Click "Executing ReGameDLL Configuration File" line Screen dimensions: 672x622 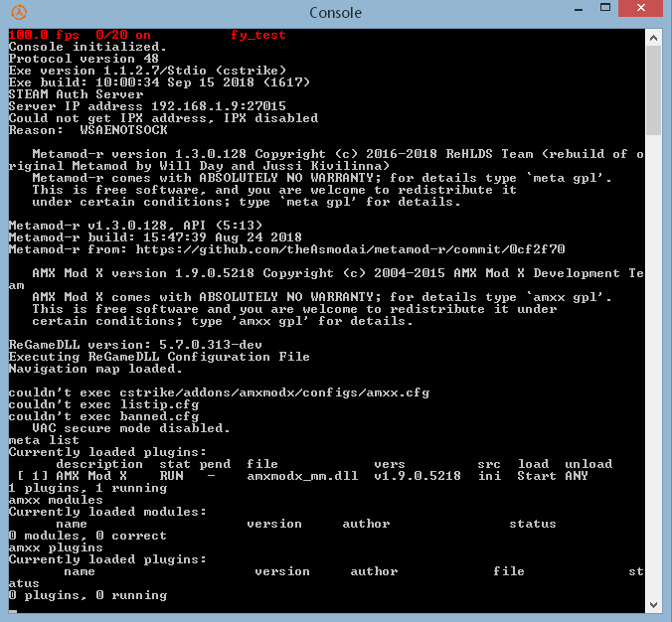click(x=159, y=357)
